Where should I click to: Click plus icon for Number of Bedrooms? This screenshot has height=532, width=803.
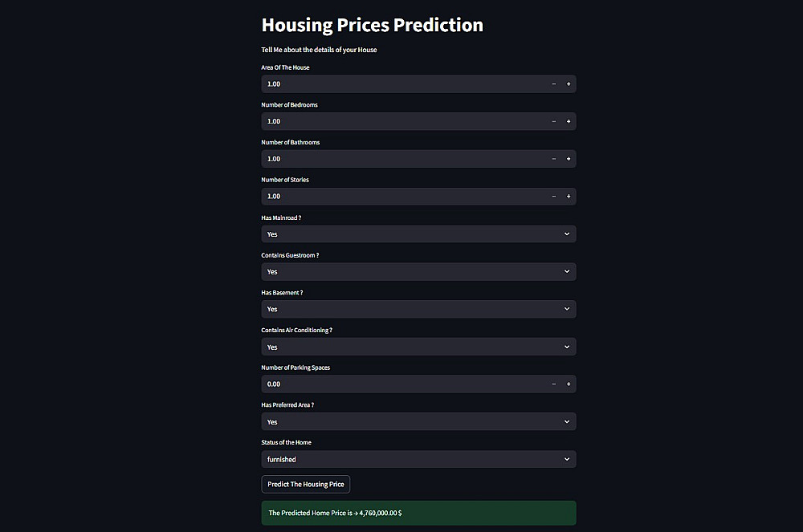[569, 122]
